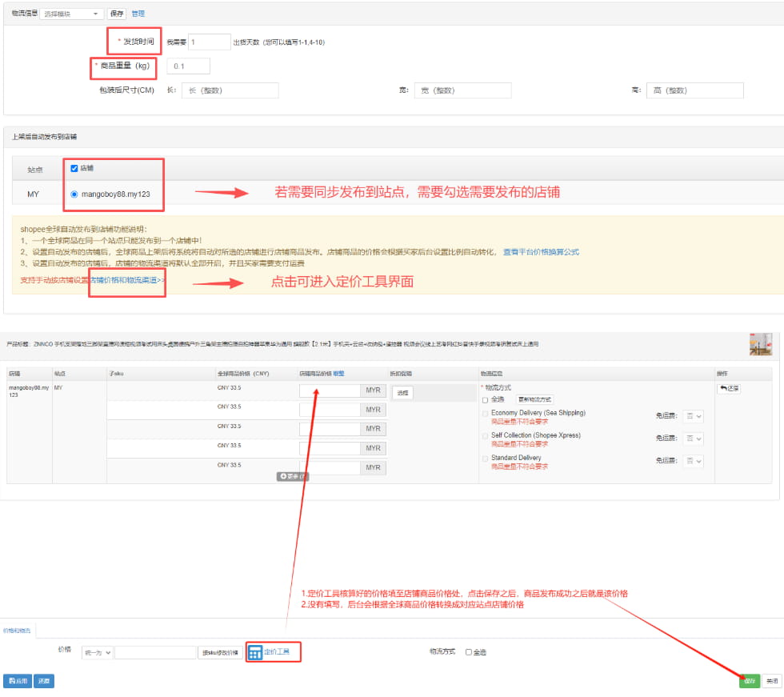Open 免运费 dropdown for Standard Delivery
784x697 pixels.
[x=694, y=461]
